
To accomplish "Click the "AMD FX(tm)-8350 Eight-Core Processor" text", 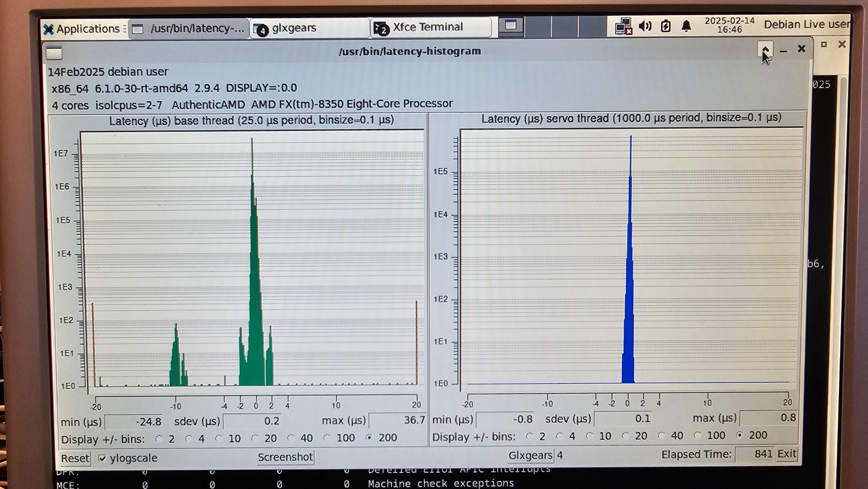I will pos(352,104).
